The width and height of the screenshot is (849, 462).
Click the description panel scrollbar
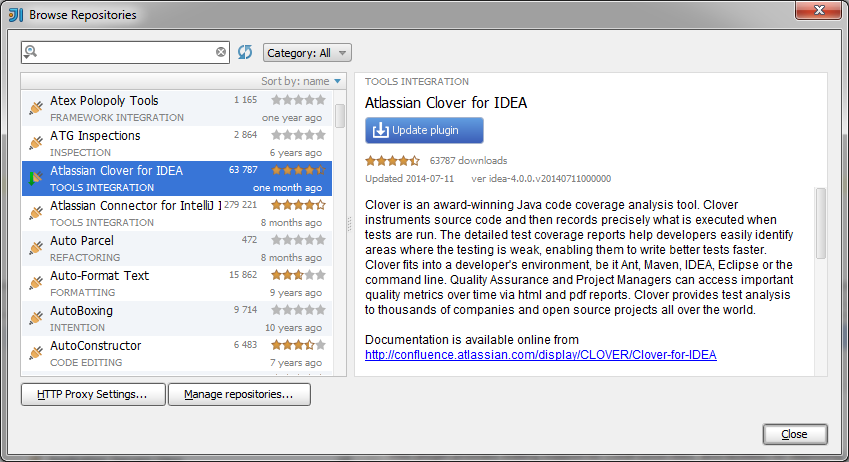point(821,210)
